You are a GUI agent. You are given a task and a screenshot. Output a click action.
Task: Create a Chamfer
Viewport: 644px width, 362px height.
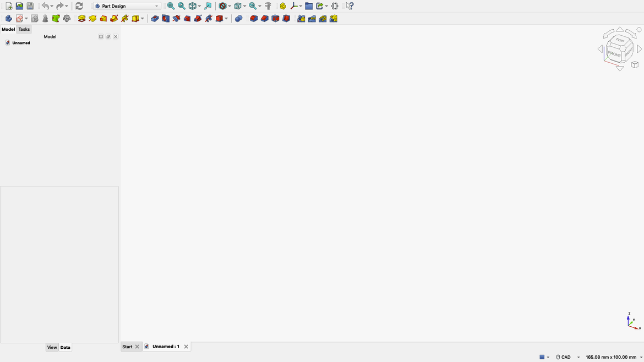[265, 18]
